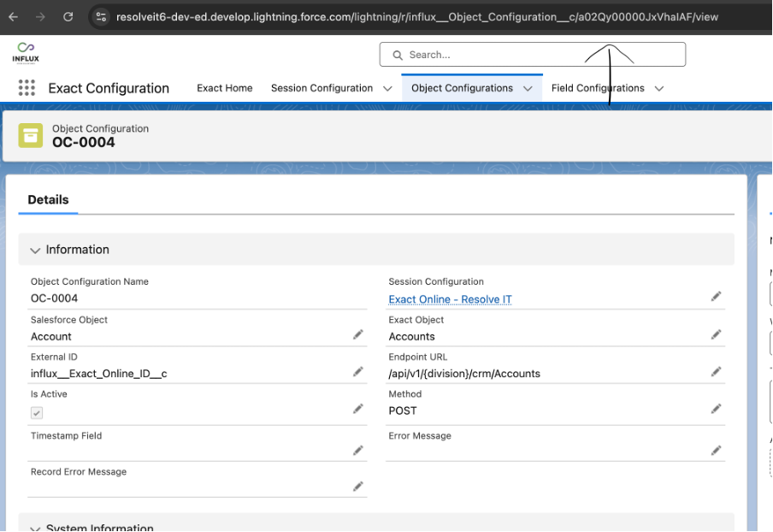This screenshot has width=773, height=532.
Task: Click OC-0004 under Object Configuration Name
Action: [54, 299]
